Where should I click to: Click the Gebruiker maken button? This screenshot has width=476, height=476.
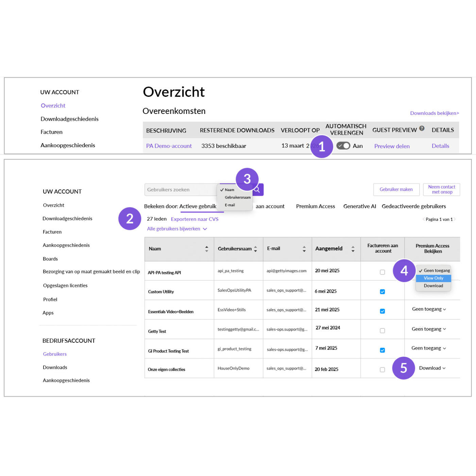(x=396, y=189)
